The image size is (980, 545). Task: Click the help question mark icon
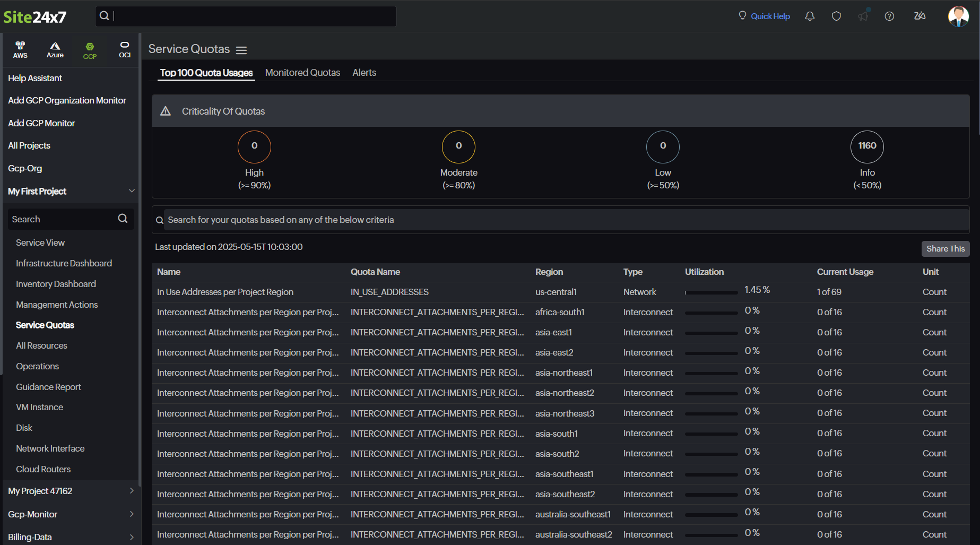[889, 16]
